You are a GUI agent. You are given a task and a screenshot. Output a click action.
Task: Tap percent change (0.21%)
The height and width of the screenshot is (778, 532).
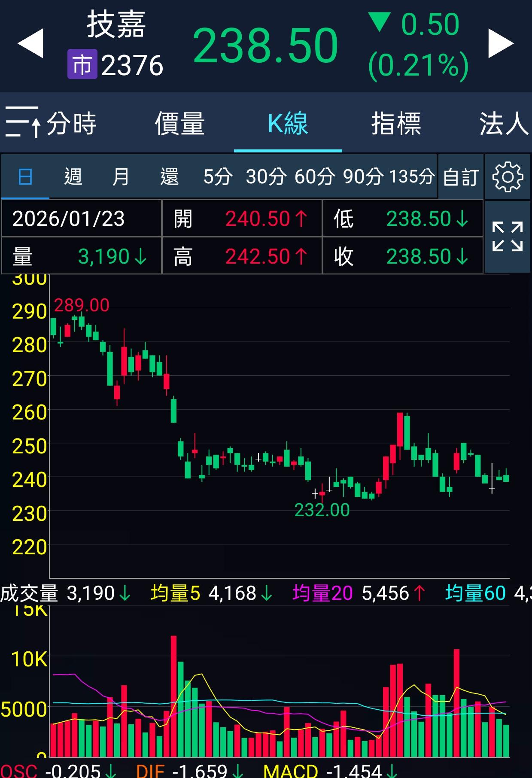418,65
